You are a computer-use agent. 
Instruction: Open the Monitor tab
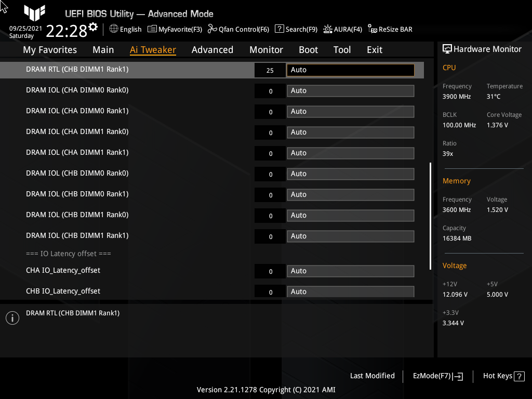click(x=266, y=50)
